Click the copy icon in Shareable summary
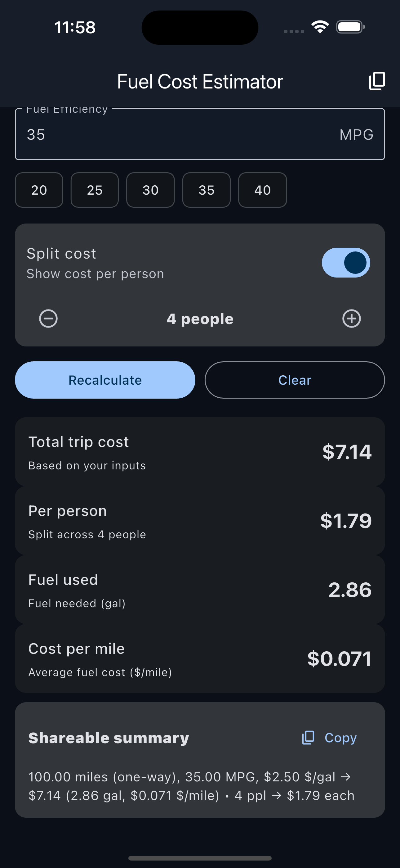400x868 pixels. click(x=308, y=738)
